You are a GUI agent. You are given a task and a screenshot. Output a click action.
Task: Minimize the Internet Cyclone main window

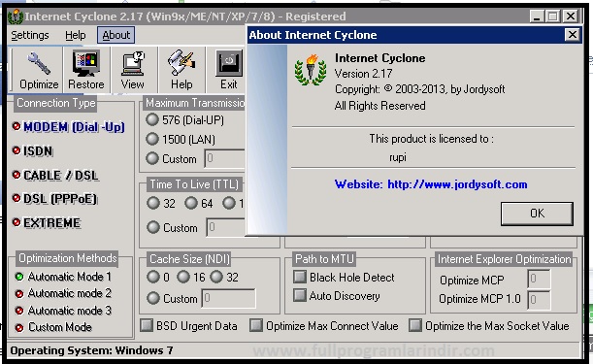tap(537, 17)
